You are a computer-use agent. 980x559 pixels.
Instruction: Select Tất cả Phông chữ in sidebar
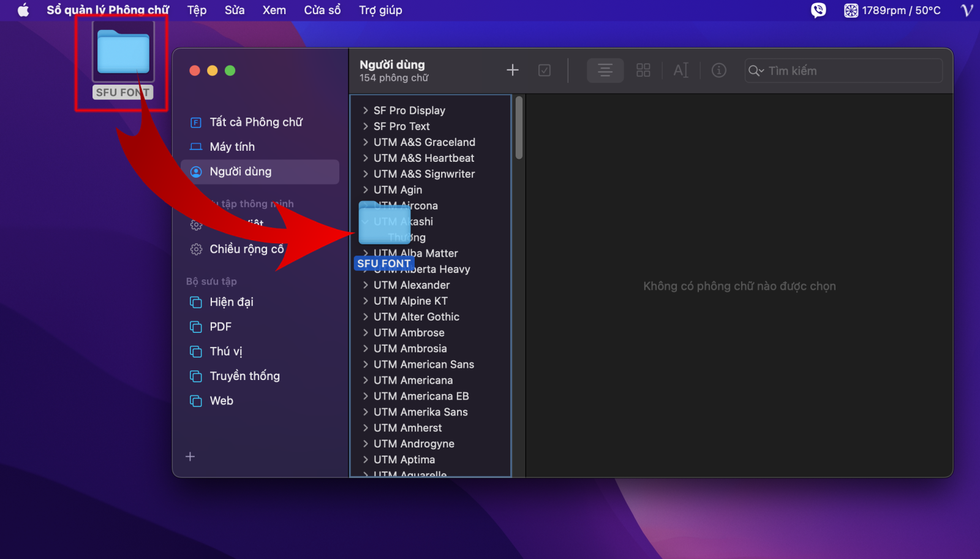click(260, 122)
